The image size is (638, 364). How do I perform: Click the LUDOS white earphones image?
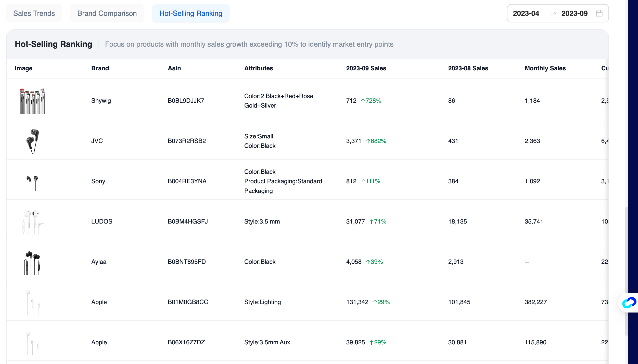(32, 222)
